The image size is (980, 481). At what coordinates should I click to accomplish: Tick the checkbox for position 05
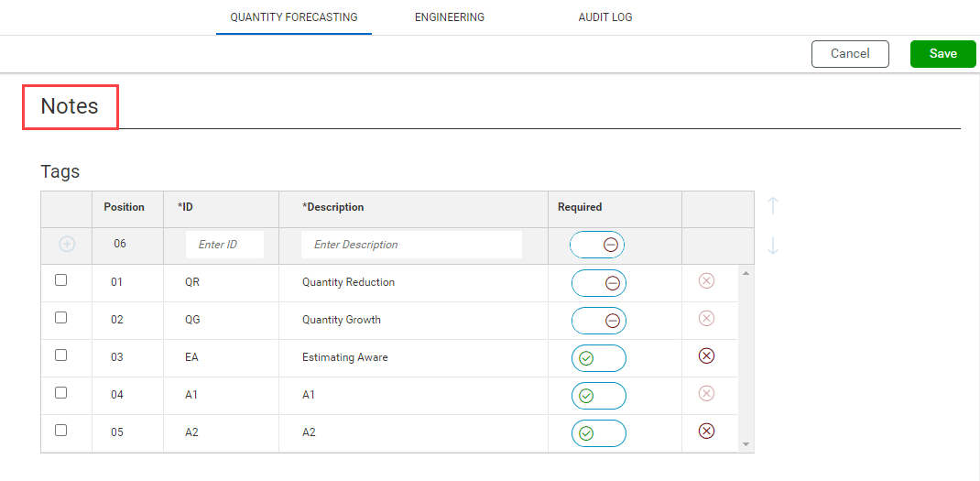61,431
